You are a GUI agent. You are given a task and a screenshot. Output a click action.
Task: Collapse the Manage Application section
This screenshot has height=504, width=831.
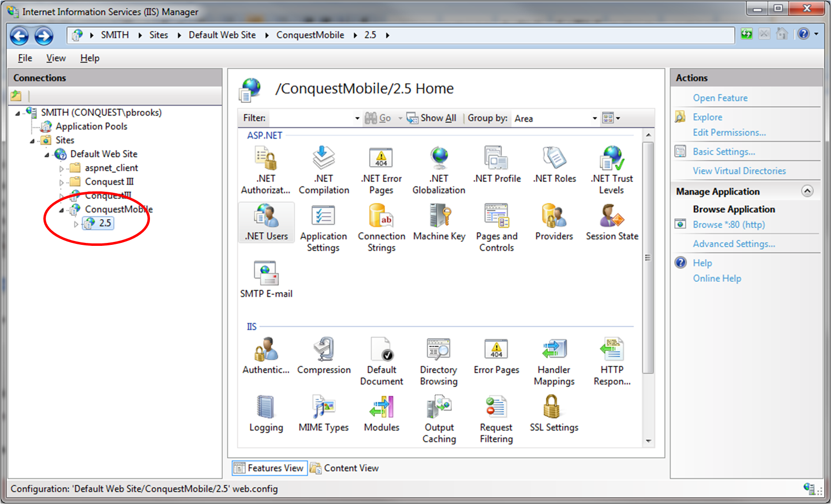pyautogui.click(x=807, y=191)
